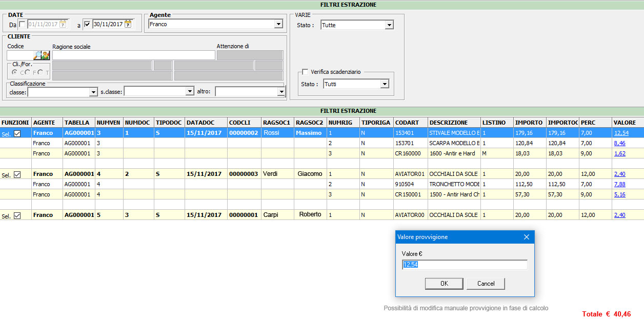Enable the 'Da' start date checkbox
644x319 pixels.
click(x=22, y=24)
